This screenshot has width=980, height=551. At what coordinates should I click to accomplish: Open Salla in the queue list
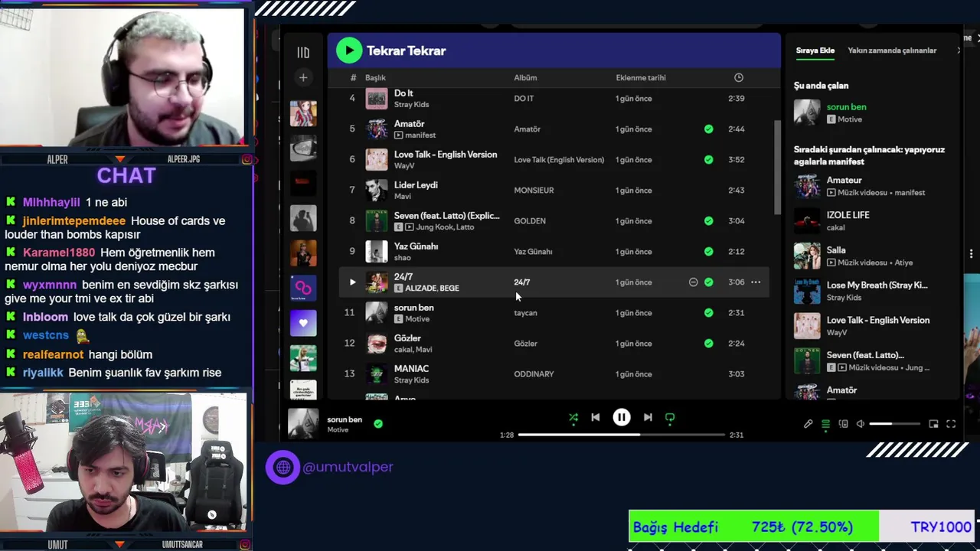point(836,249)
